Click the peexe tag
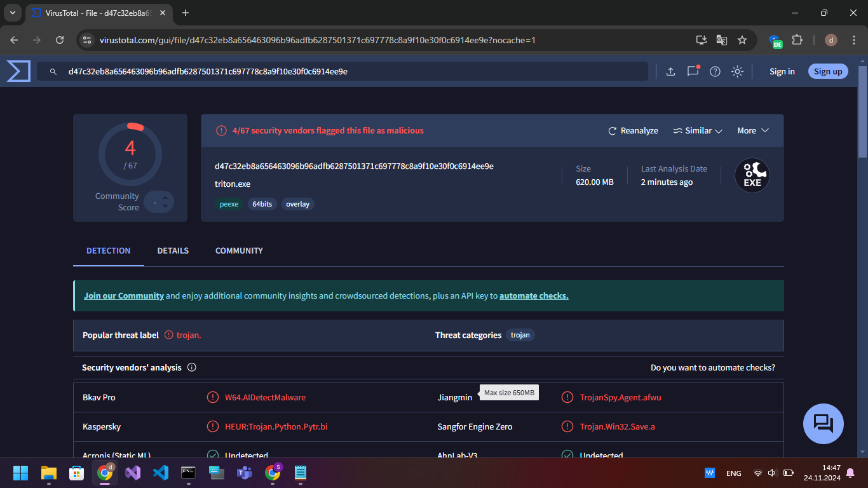This screenshot has height=488, width=868. 229,204
